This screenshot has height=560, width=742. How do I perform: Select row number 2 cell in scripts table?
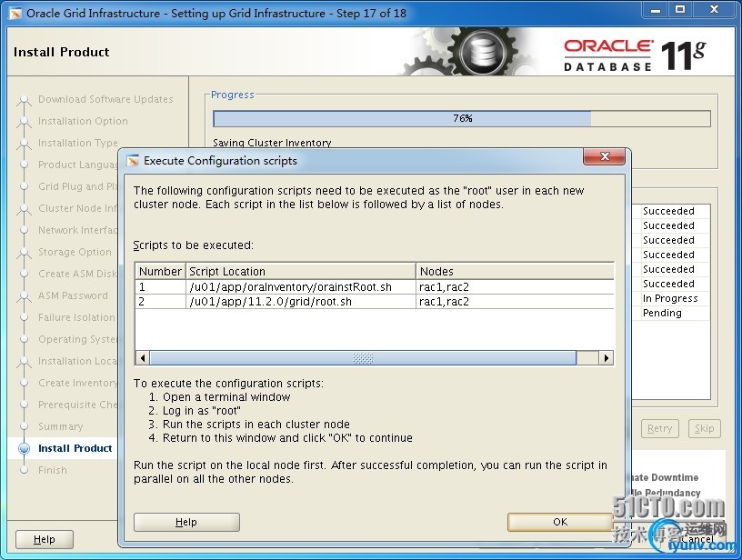point(160,302)
